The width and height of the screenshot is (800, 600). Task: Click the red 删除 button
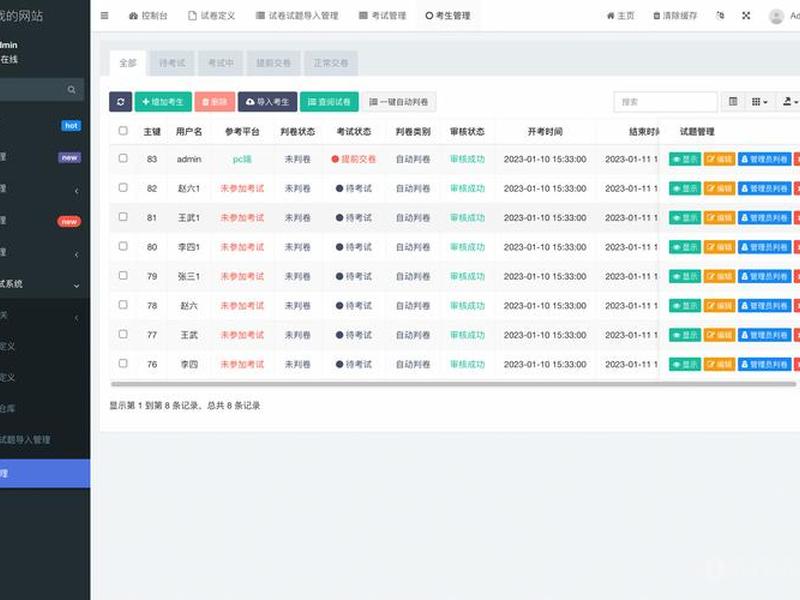(x=215, y=102)
